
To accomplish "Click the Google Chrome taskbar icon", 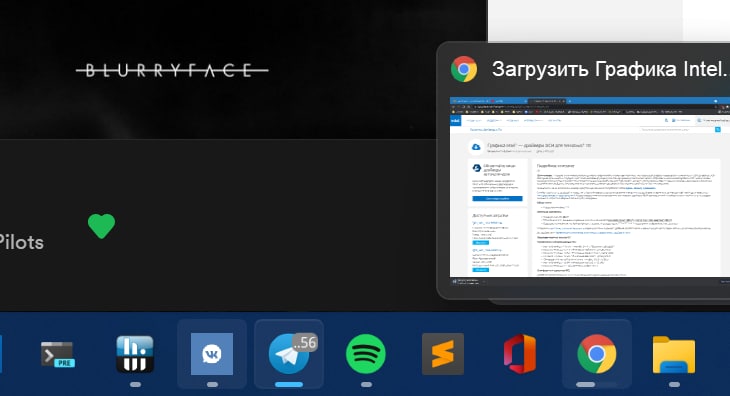I will coord(597,354).
